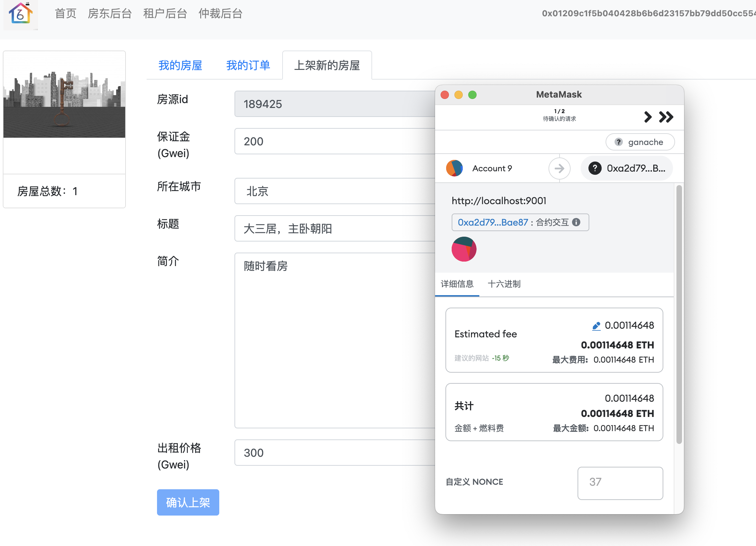This screenshot has width=756, height=546.
Task: Minimize MetaMask window with the yellow button
Action: (x=459, y=95)
